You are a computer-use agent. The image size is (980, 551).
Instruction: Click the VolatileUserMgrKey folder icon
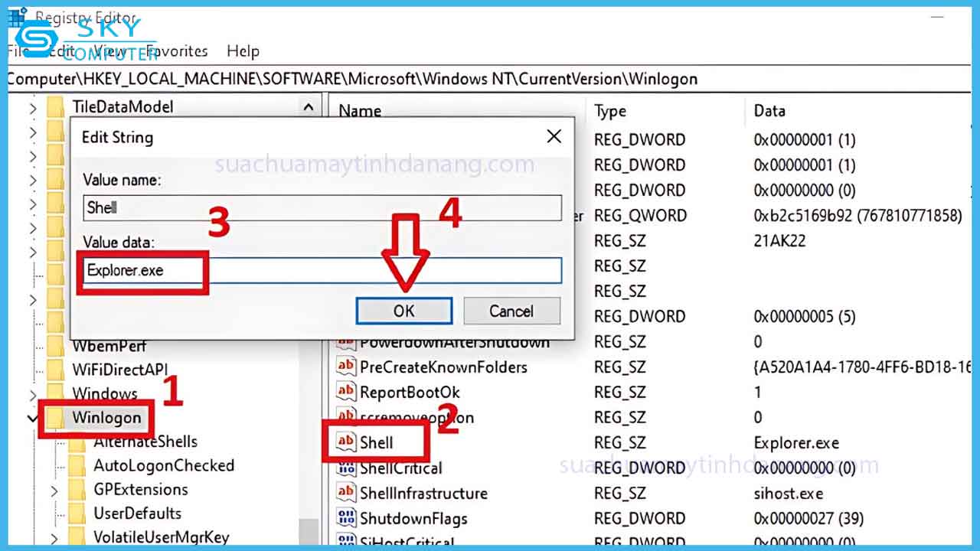click(77, 537)
